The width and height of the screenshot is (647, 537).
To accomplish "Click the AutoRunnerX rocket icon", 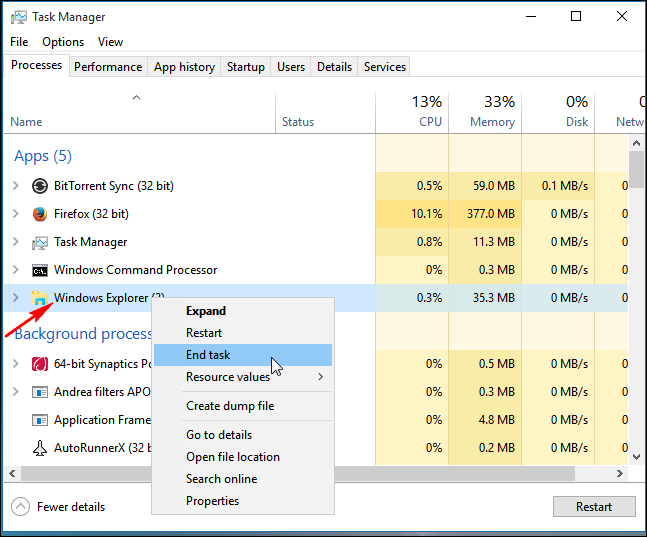I will click(40, 448).
